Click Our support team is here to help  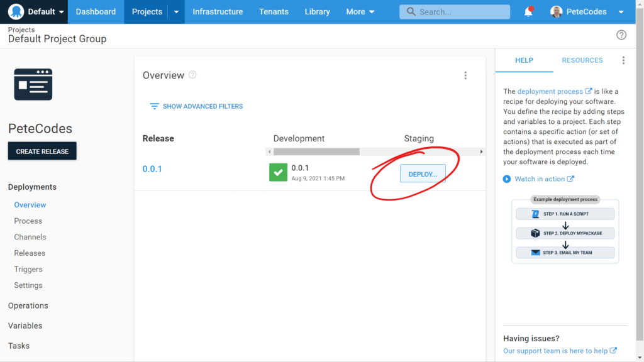(555, 351)
